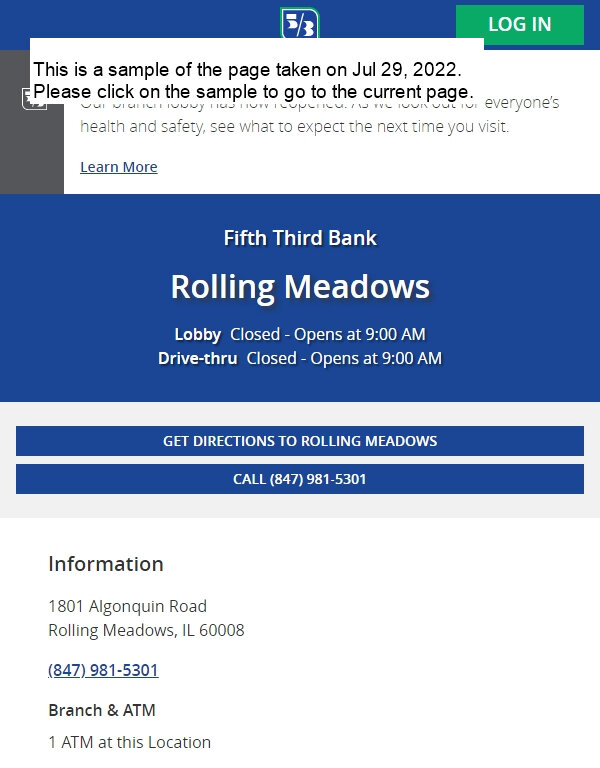Click the Branch & ATM subheading
600x768 pixels.
(102, 710)
